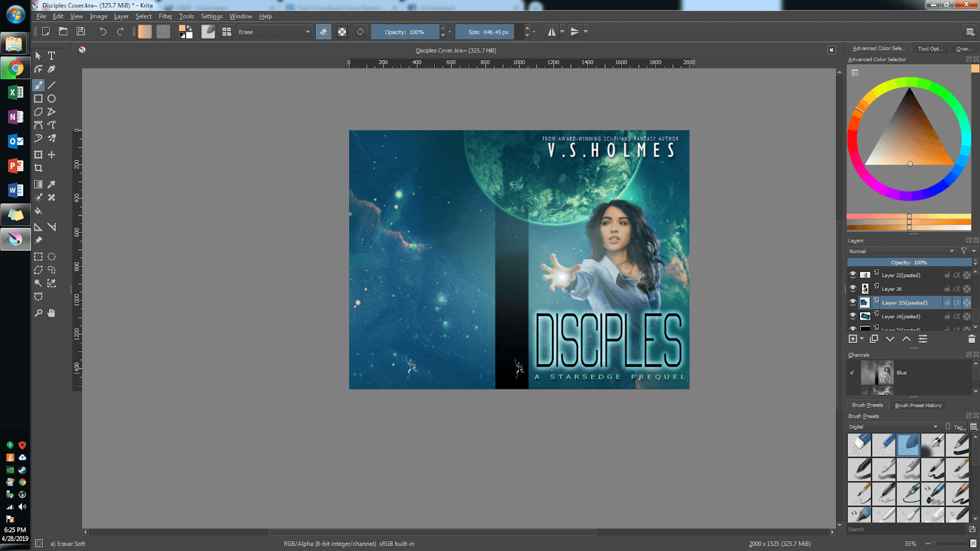
Task: Hide Layer 24(pasted) with eye icon
Action: 853,317
